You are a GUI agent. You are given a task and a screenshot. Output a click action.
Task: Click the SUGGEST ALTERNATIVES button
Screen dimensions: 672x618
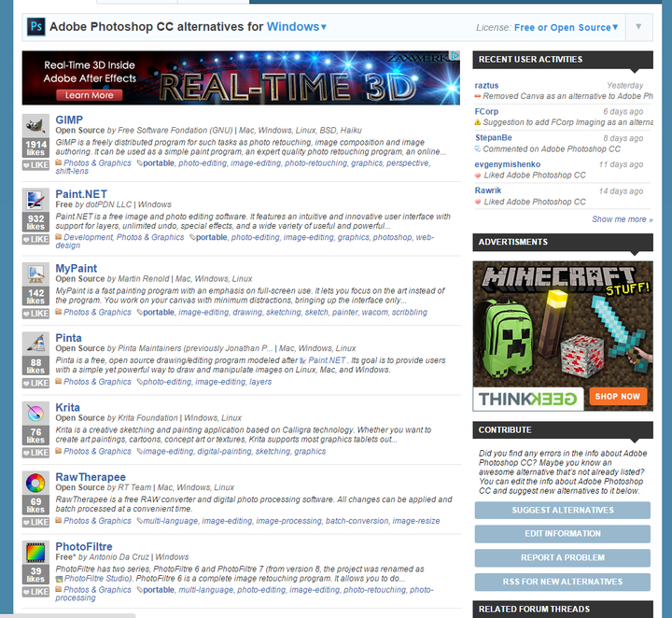point(562,510)
